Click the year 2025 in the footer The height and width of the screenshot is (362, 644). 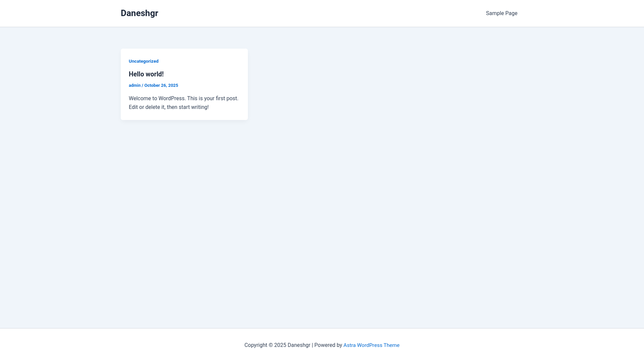point(280,345)
